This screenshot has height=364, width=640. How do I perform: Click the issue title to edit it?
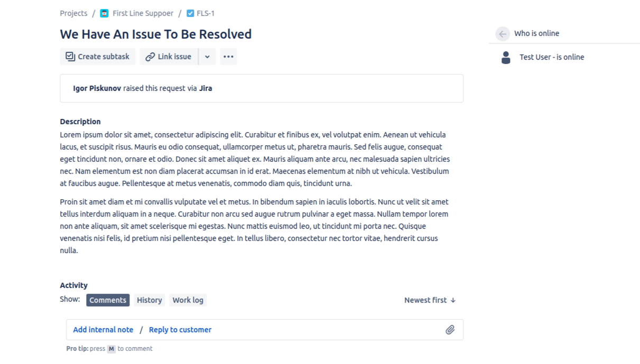(155, 34)
